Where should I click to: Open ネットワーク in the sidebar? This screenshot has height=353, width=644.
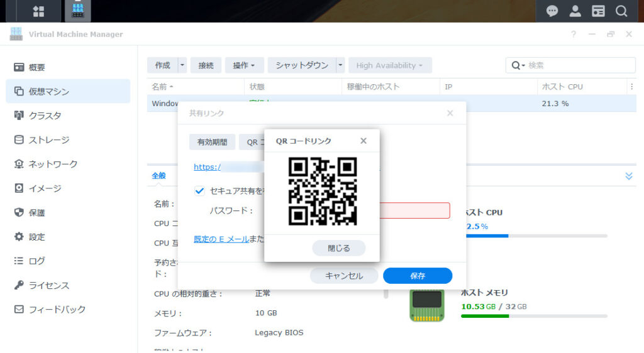click(x=68, y=164)
